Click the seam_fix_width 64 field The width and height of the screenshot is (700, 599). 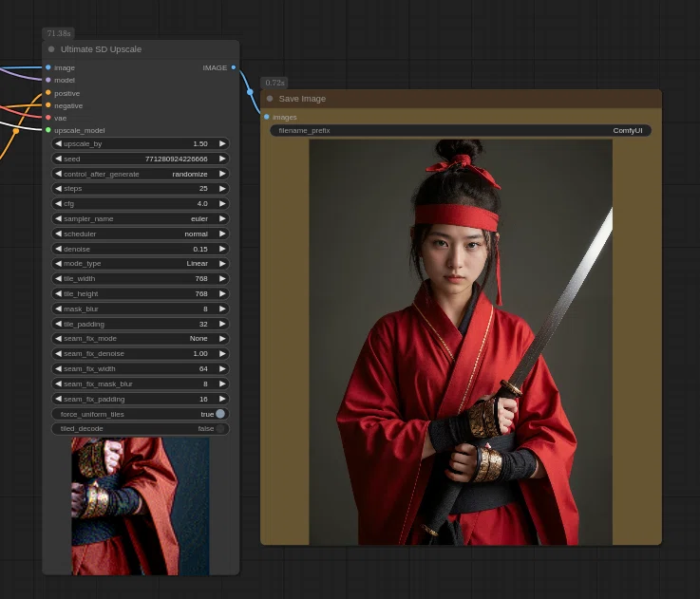point(141,368)
